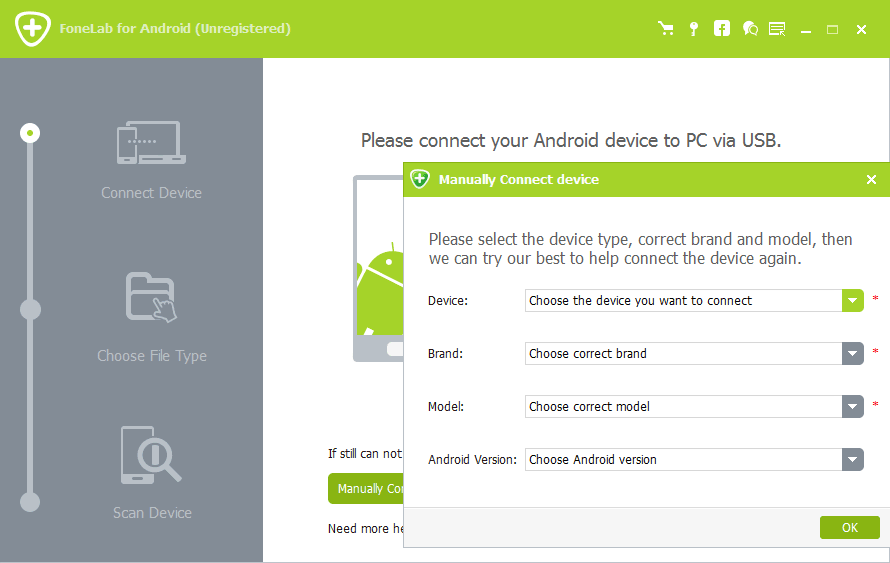Open the Facebook icon in title bar
890x563 pixels.
pos(721,28)
